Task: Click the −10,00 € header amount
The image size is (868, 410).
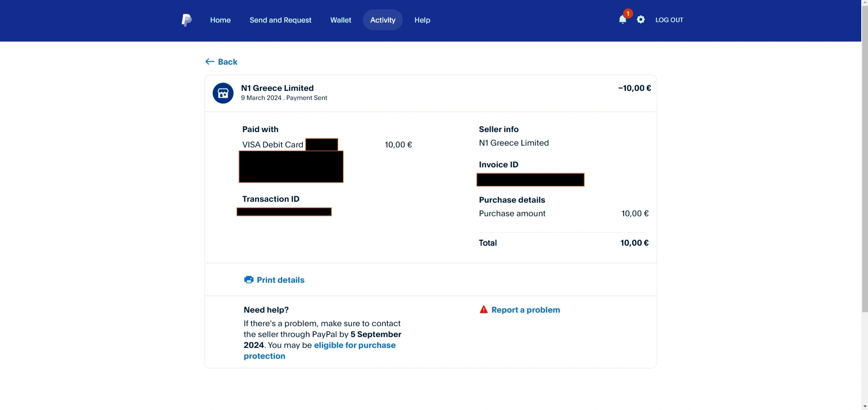Action: [x=634, y=88]
